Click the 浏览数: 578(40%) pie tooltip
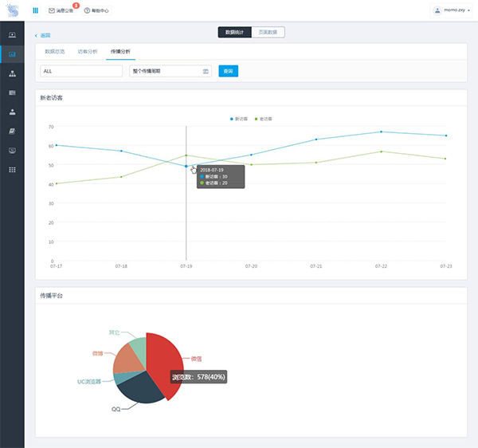 [198, 377]
